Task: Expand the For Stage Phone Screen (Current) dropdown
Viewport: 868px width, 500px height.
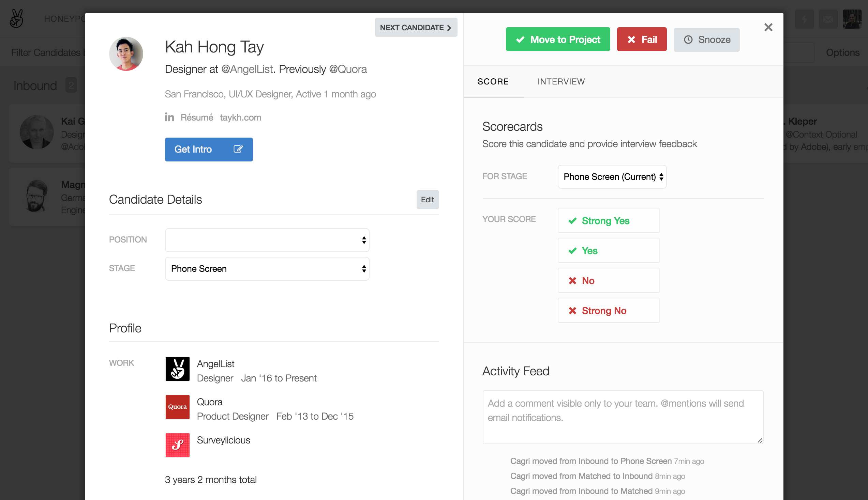Action: tap(612, 176)
